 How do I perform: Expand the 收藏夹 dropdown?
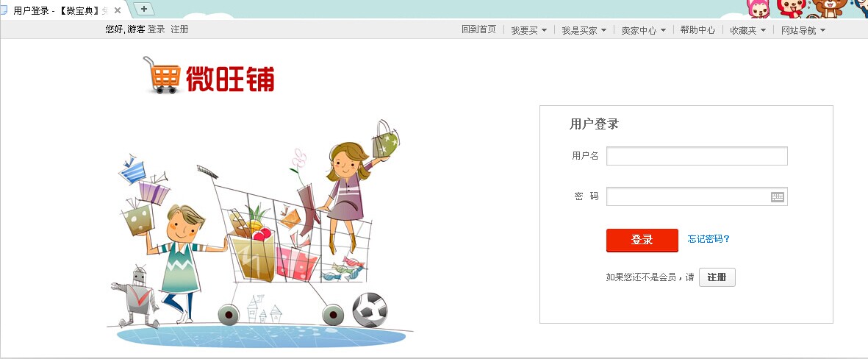point(748,30)
